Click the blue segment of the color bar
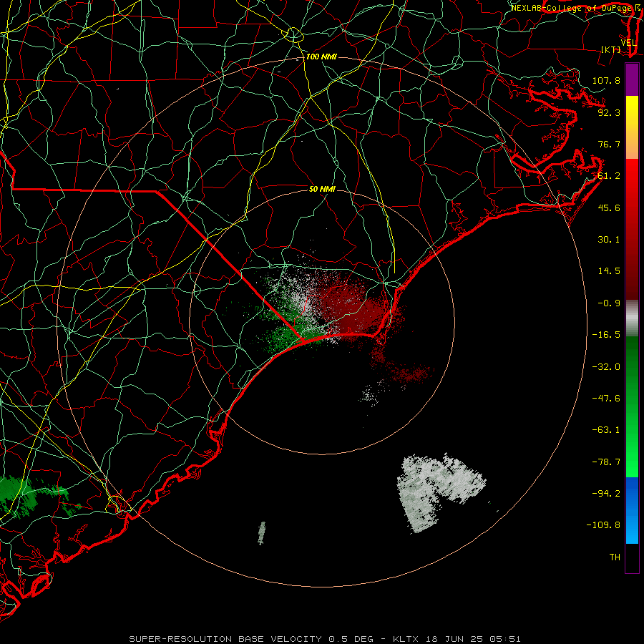 [x=632, y=510]
